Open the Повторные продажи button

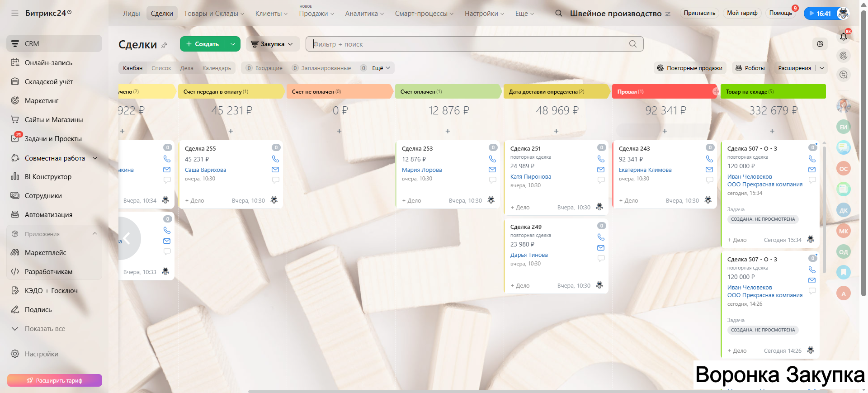(x=690, y=68)
